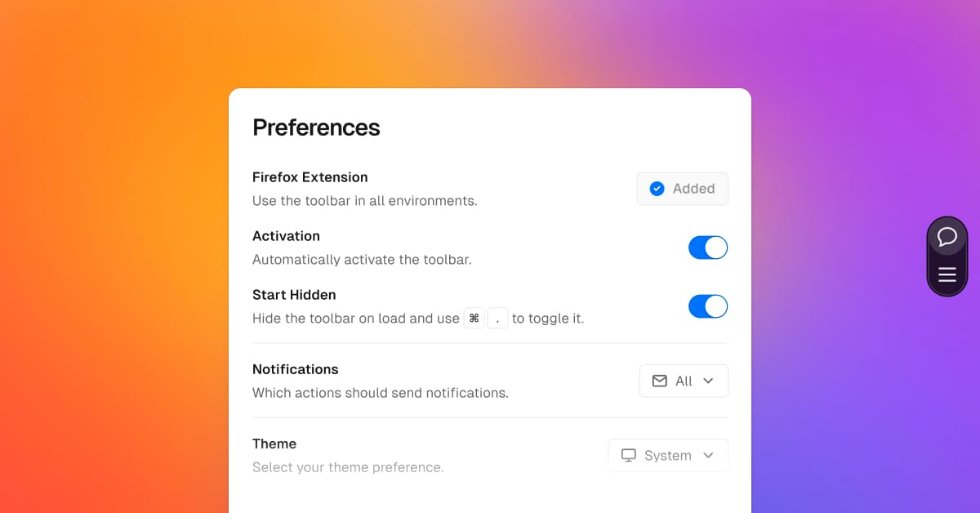Click chevron arrow next to All
Screen dimensions: 980x513
(x=708, y=381)
